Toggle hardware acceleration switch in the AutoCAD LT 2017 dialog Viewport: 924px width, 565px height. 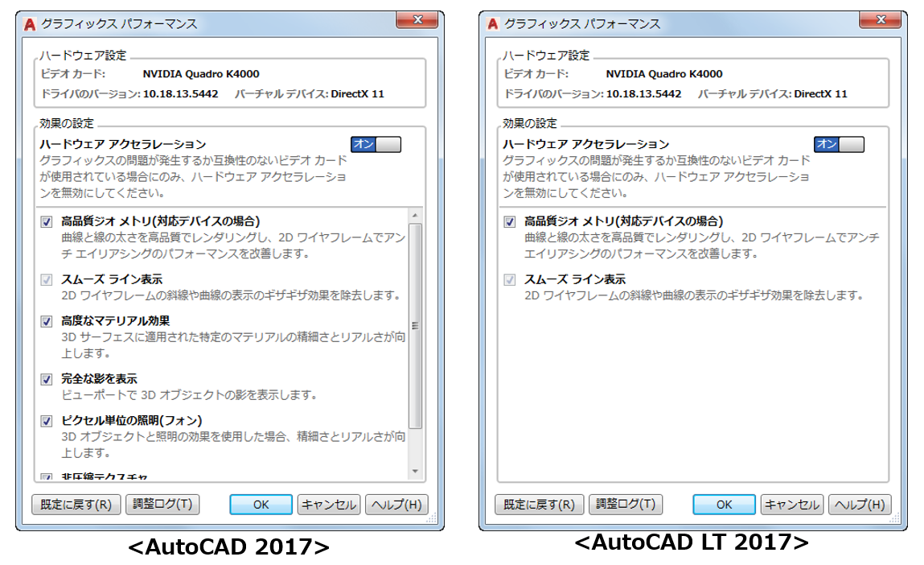pyautogui.click(x=839, y=145)
